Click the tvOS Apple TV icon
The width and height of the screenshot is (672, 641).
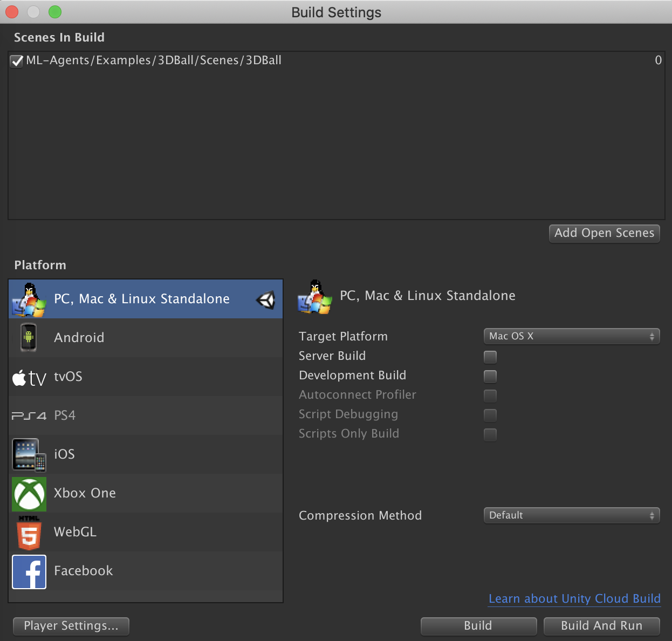pos(30,377)
